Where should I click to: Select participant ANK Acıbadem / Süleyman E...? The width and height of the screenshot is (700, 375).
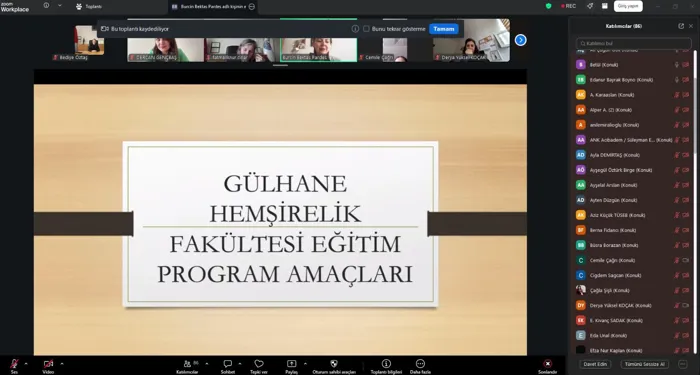[633, 140]
